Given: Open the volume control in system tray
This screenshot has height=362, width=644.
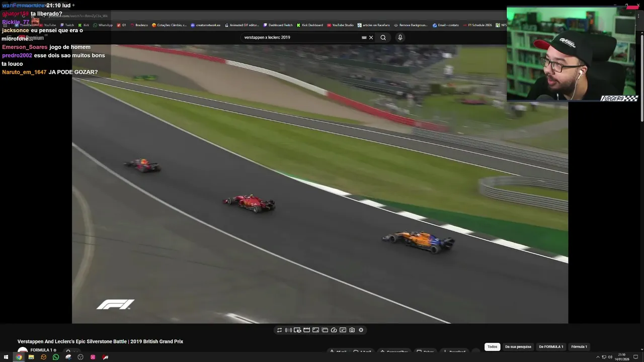Looking at the screenshot, I should (x=610, y=357).
